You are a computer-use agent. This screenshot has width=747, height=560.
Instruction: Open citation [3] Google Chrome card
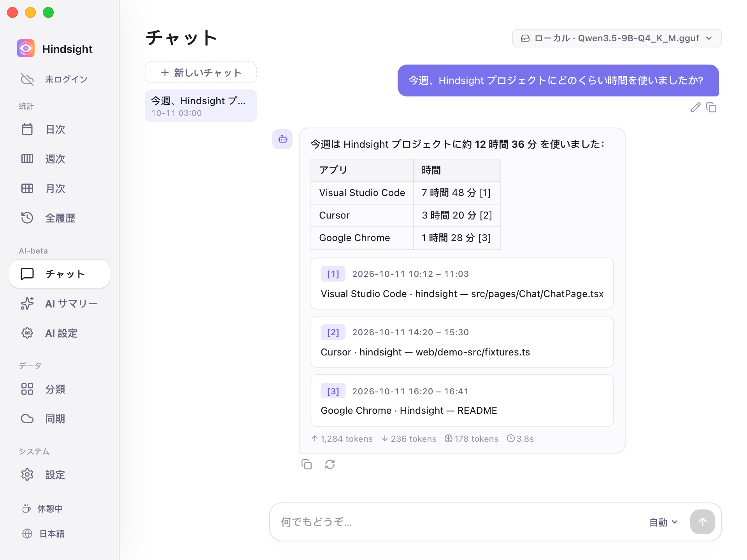pyautogui.click(x=462, y=401)
